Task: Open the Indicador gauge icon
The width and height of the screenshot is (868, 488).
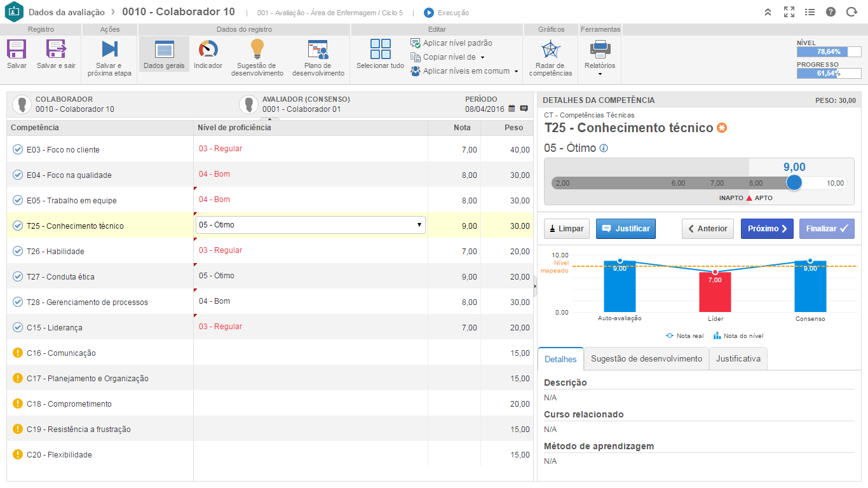Action: click(208, 50)
